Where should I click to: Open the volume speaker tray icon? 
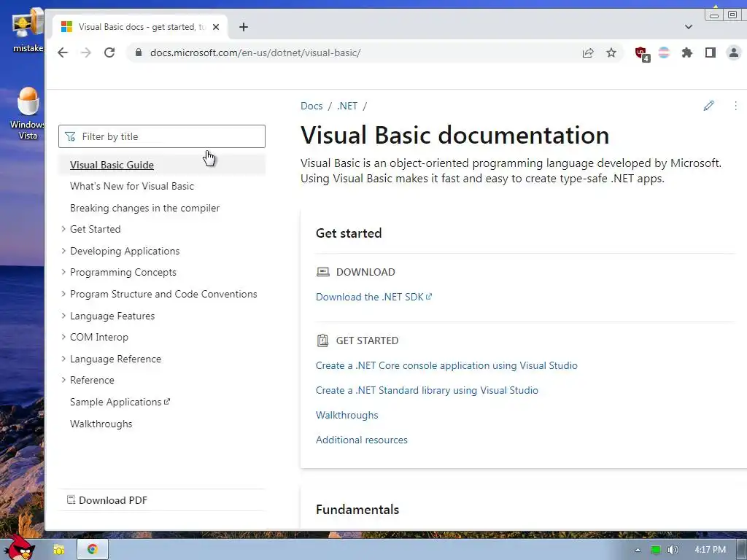pos(673,550)
